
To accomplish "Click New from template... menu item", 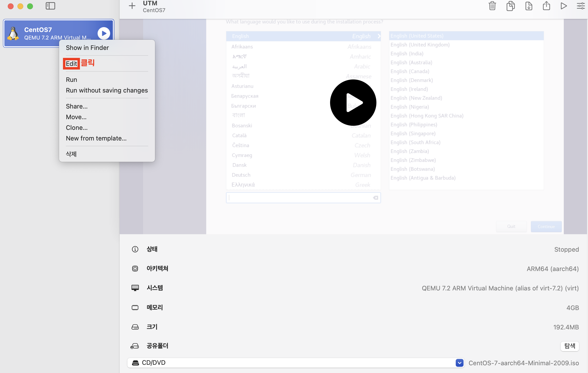I will [x=96, y=138].
